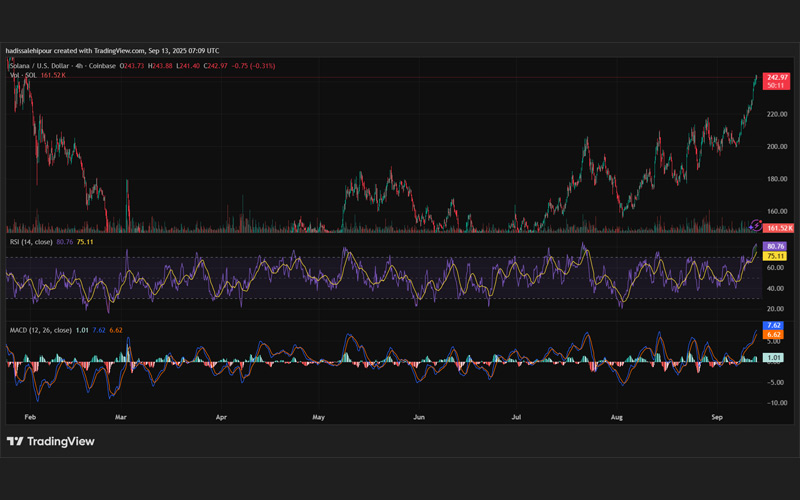Click the orange 6.62 MACD axis label
This screenshot has height=500, width=800.
click(x=773, y=335)
